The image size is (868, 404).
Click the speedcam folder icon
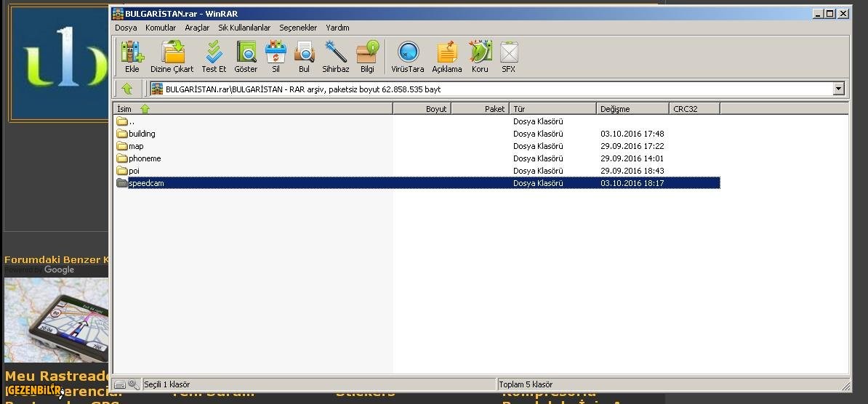[122, 182]
